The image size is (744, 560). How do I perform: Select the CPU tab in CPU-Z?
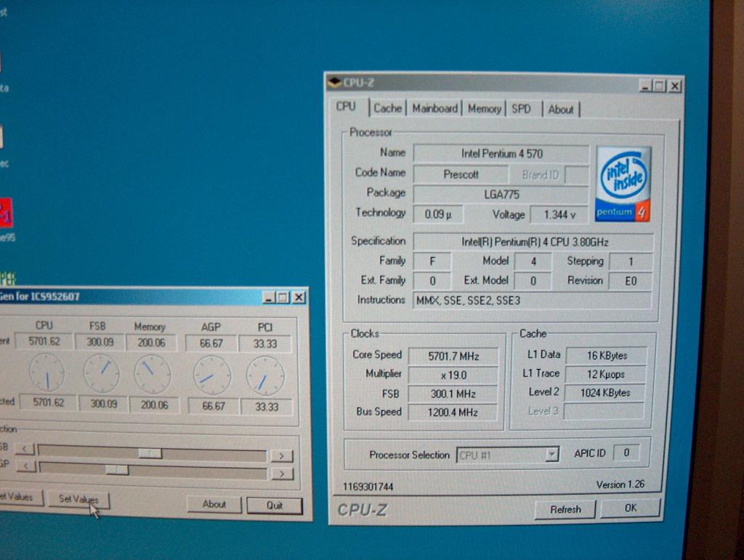click(x=346, y=107)
